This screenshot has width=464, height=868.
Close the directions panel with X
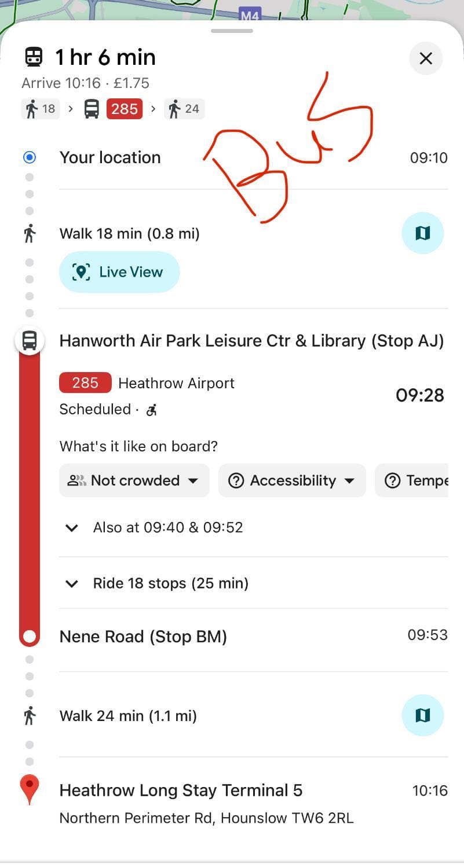tap(426, 58)
